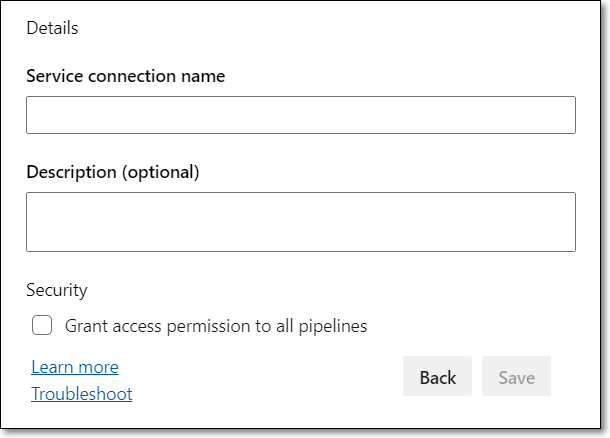Click the 'Grant access permission to all pipelines' label
The height and width of the screenshot is (438, 610).
pyautogui.click(x=216, y=326)
